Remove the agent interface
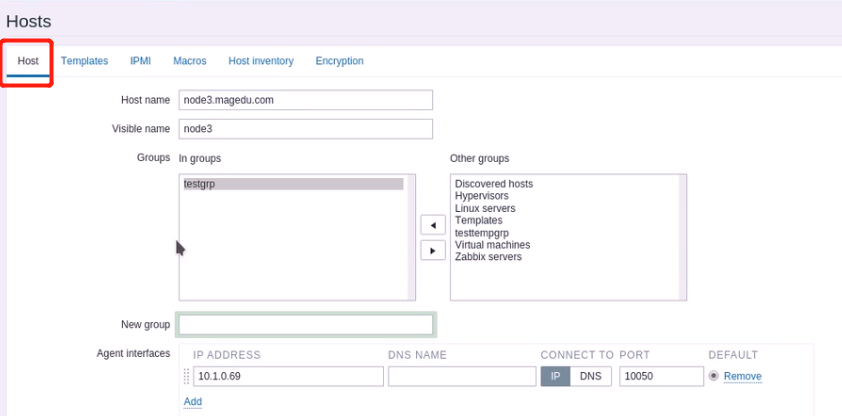Screen dimensions: 842x416 (743, 376)
